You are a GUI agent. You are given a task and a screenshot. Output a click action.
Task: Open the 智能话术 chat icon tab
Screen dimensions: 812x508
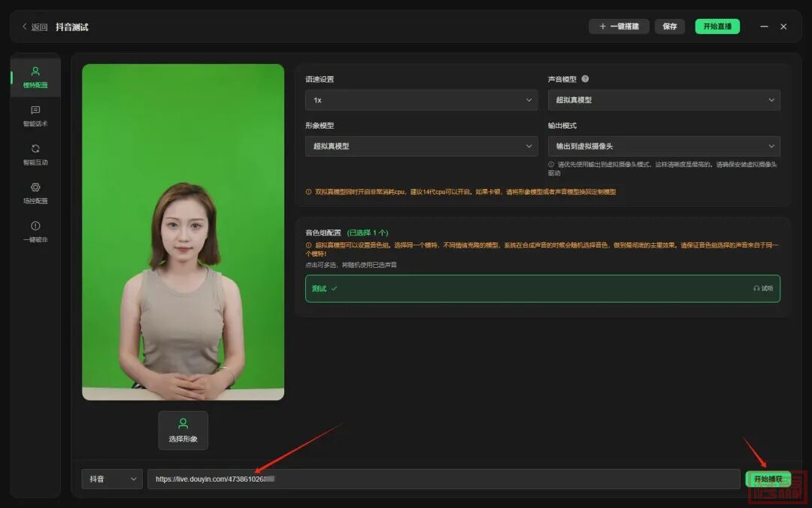click(35, 116)
